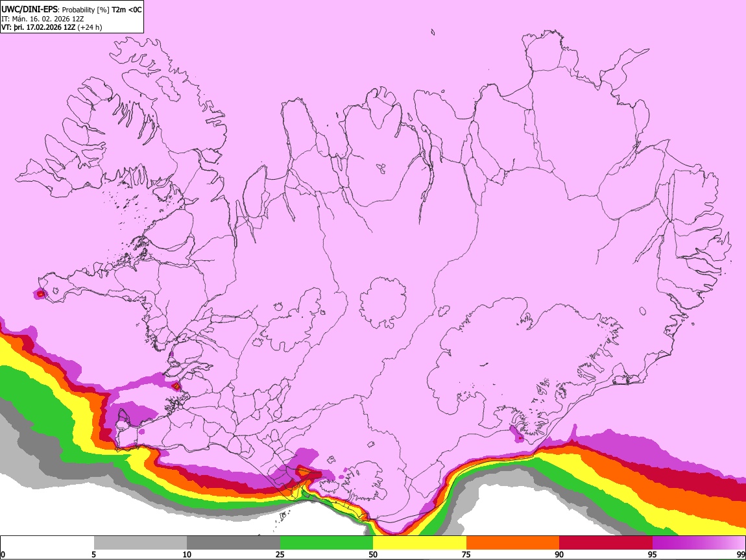The image size is (746, 560).
Task: Click the green 25–50% legend segment
Action: (x=326, y=543)
